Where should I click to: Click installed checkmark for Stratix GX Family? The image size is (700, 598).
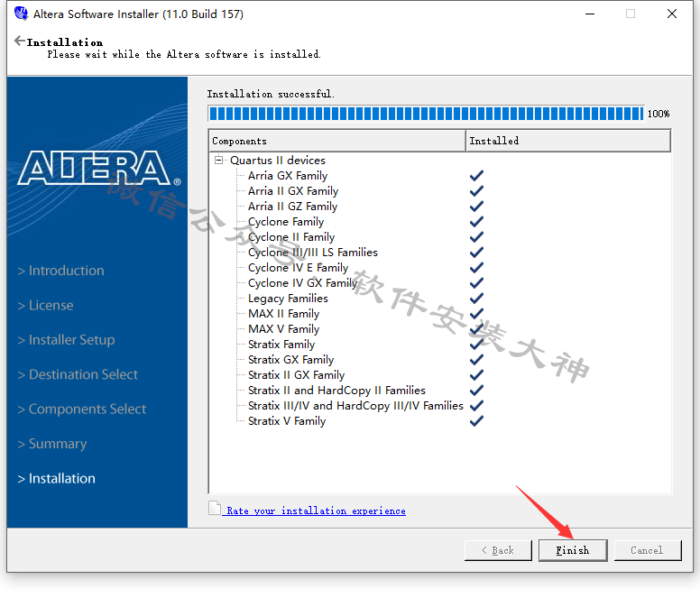click(x=476, y=360)
